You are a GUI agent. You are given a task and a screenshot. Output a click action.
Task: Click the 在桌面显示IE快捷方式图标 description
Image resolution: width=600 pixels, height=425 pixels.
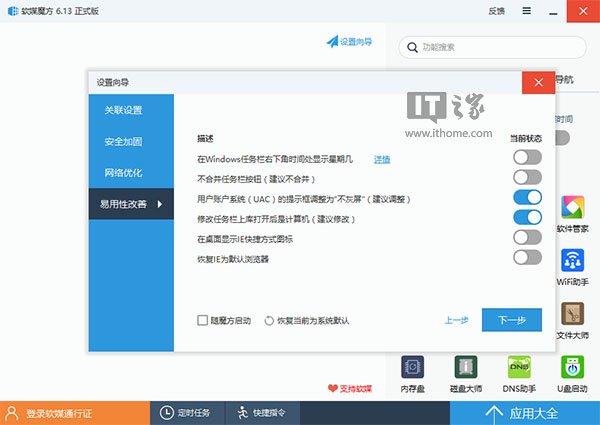click(245, 239)
